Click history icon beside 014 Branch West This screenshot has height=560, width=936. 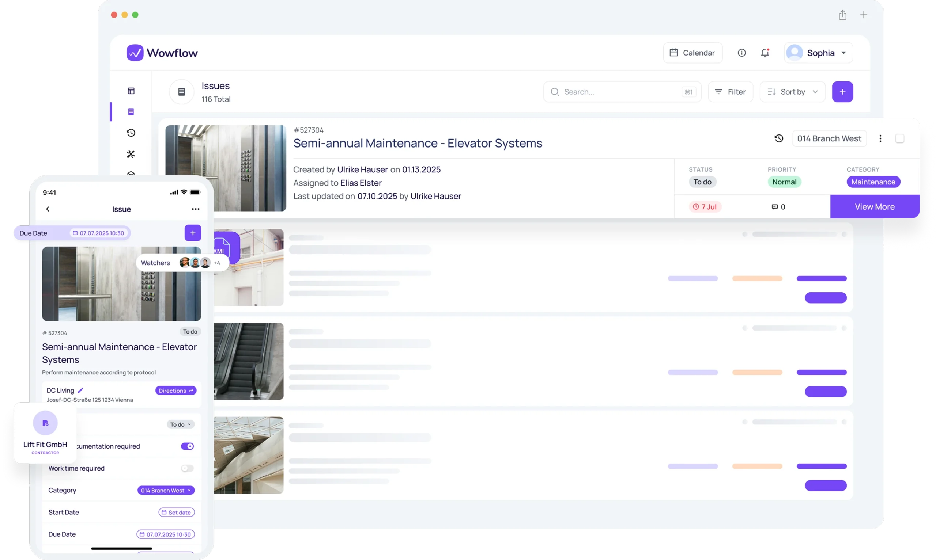(778, 138)
